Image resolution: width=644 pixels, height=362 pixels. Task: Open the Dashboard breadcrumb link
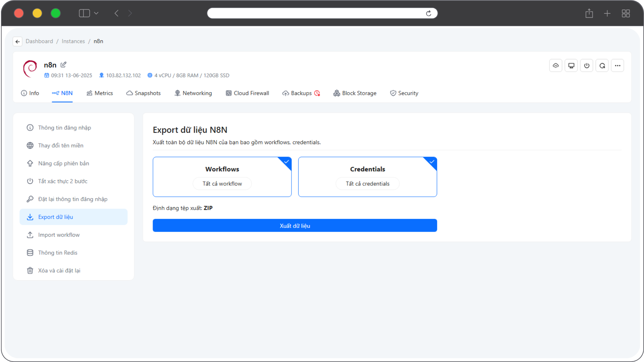tap(39, 41)
